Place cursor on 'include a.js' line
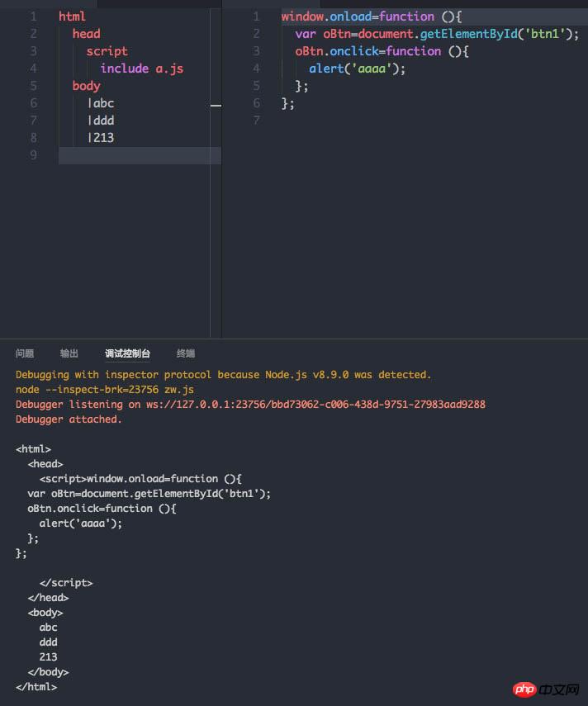The height and width of the screenshot is (706, 588). pyautogui.click(x=142, y=69)
